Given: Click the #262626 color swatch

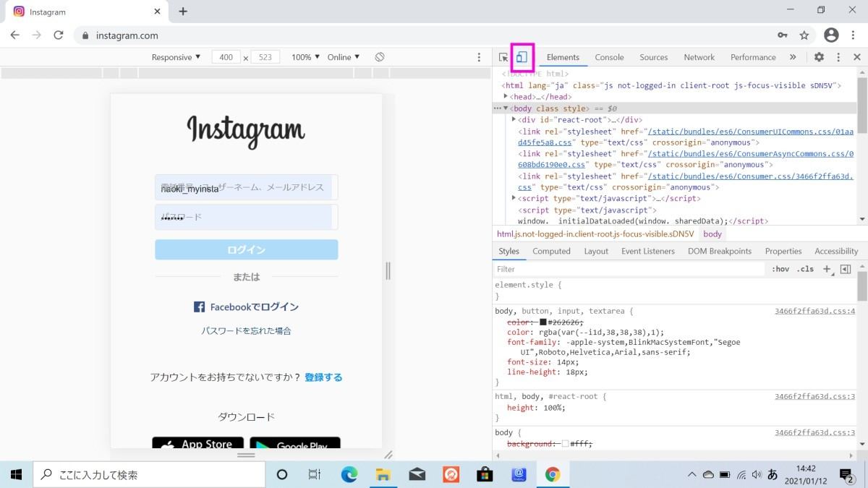Looking at the screenshot, I should click(x=543, y=322).
